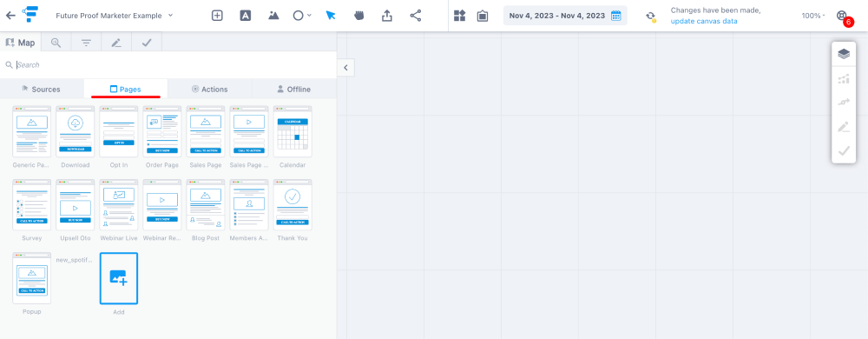This screenshot has width=868, height=339.
Task: Open the clipboard report icon
Action: pyautogui.click(x=482, y=16)
